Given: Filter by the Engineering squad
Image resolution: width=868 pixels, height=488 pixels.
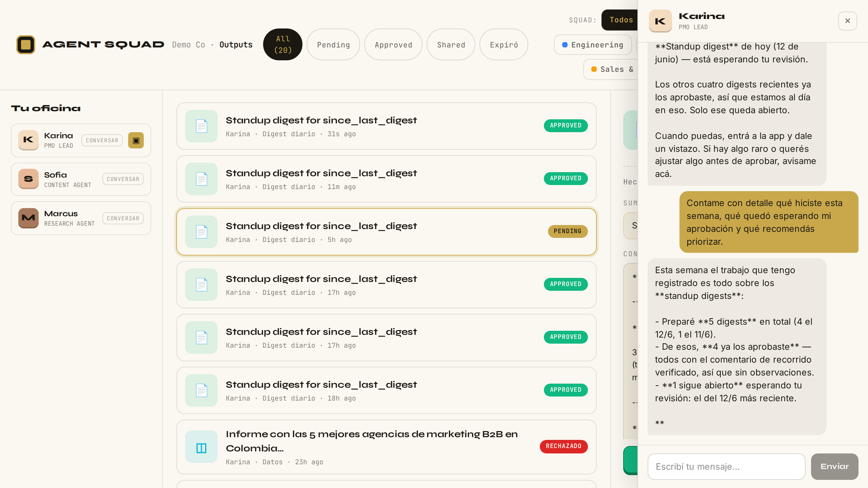Looking at the screenshot, I should pyautogui.click(x=593, y=45).
